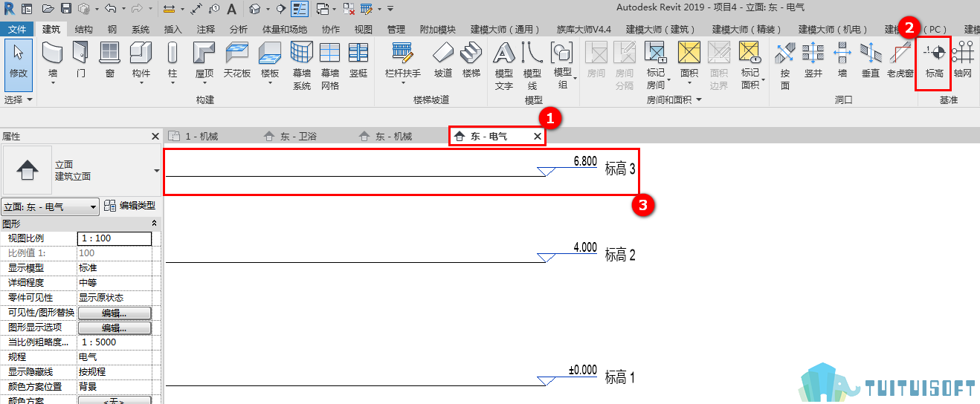
Task: Switch to the 东 - 卫浴 view tab
Action: [x=297, y=137]
